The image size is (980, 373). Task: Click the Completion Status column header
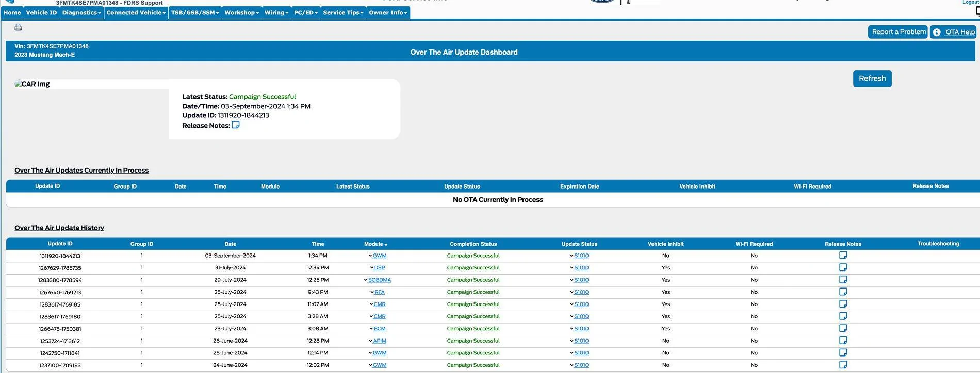coord(473,244)
